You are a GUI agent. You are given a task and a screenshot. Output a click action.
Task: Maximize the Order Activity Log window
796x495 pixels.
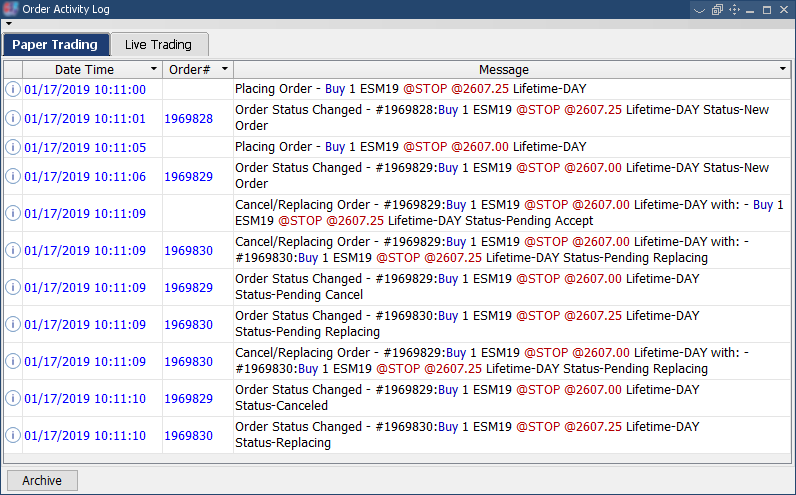point(767,10)
